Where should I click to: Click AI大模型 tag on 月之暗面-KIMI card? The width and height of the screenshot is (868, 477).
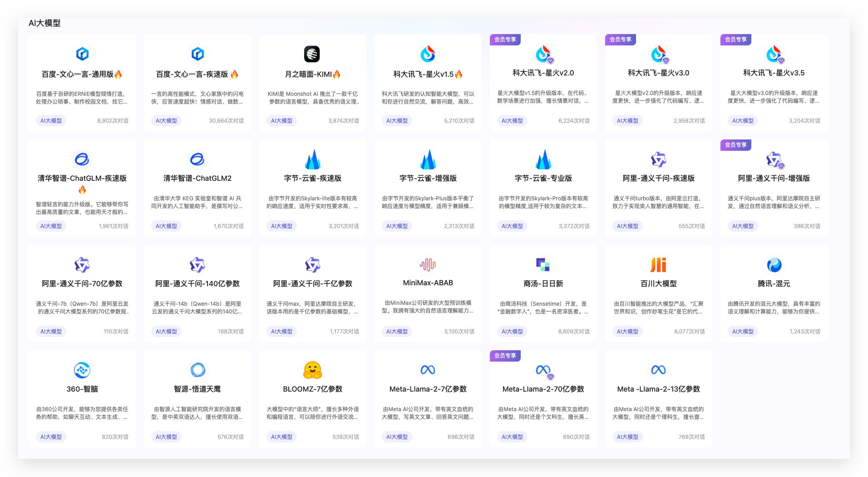[281, 121]
